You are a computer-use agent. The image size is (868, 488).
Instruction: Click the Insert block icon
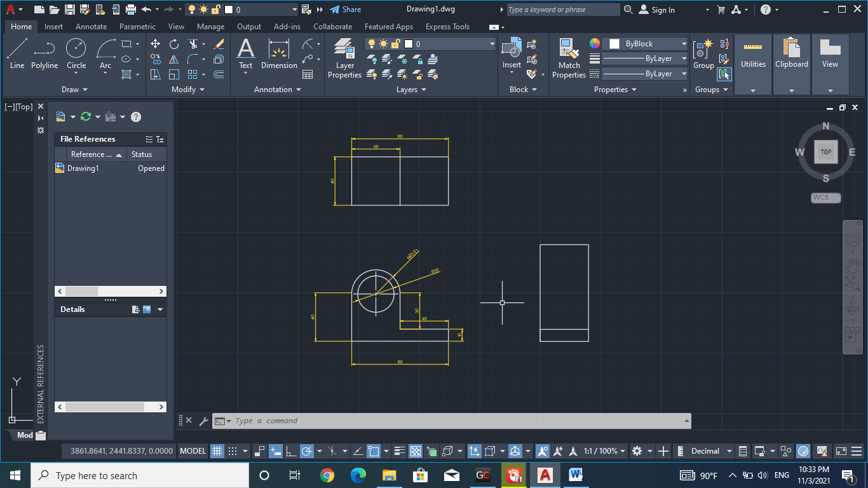click(512, 53)
